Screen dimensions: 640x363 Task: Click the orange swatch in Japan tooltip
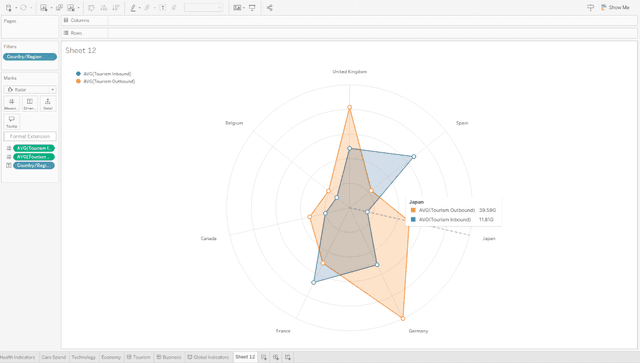tap(413, 210)
